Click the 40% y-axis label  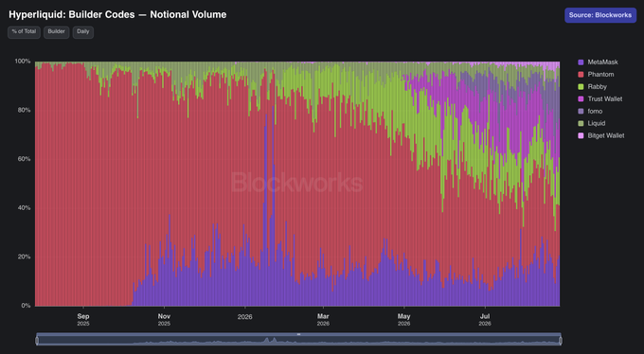(x=25, y=208)
